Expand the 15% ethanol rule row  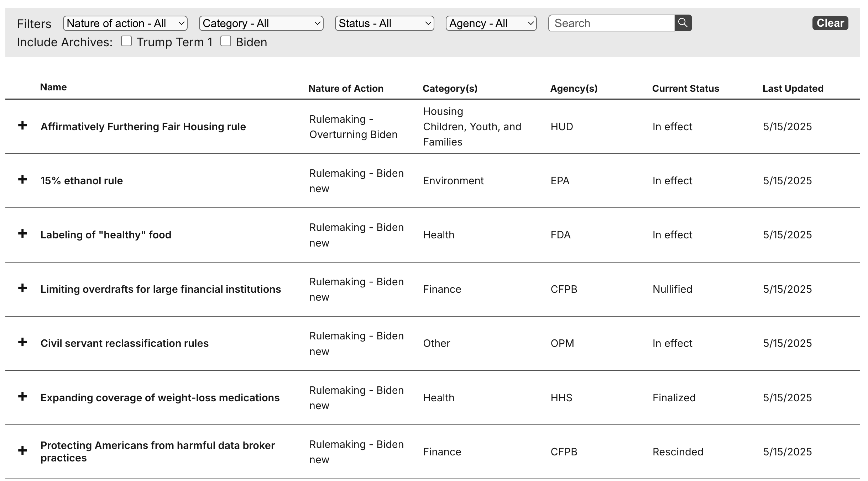click(22, 180)
